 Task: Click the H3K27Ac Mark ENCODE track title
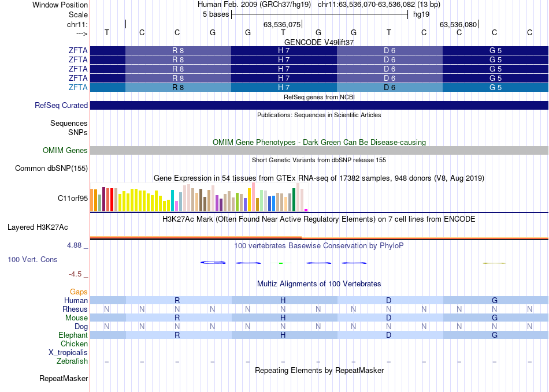319,219
